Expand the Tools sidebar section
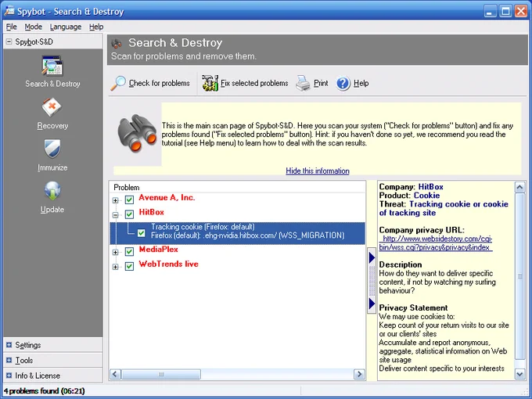 coord(9,360)
